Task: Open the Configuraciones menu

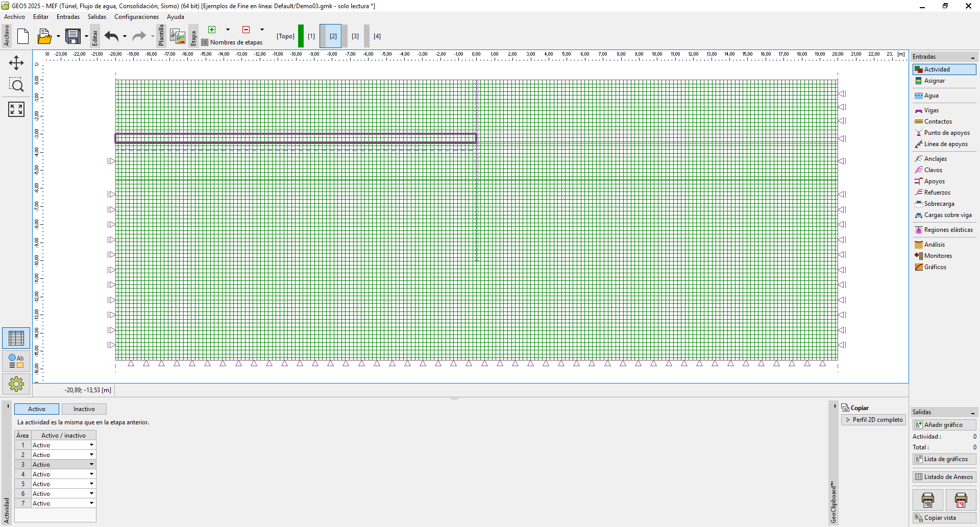Action: click(x=136, y=17)
